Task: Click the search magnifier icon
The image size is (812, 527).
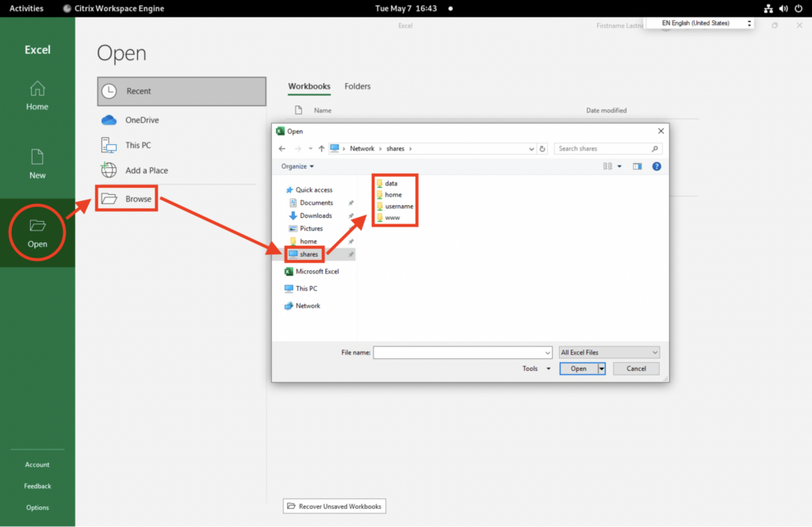Action: (655, 148)
